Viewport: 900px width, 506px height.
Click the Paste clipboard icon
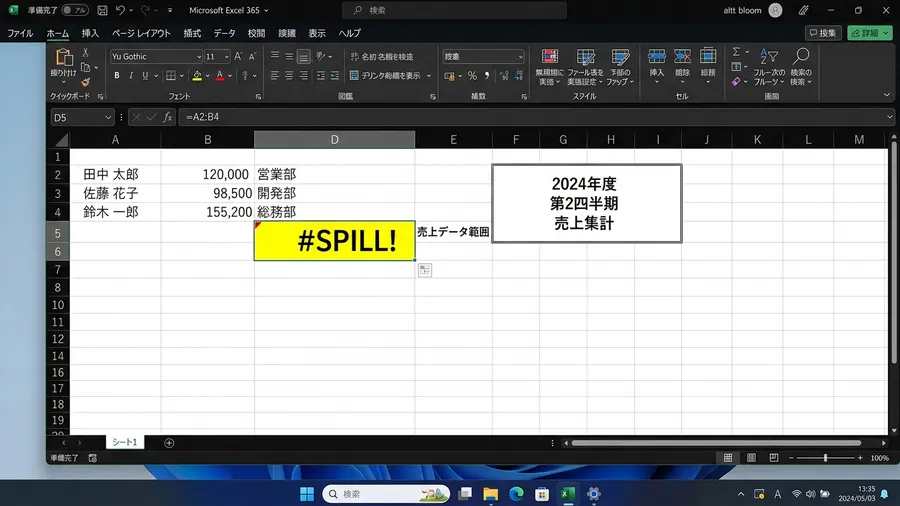click(64, 58)
